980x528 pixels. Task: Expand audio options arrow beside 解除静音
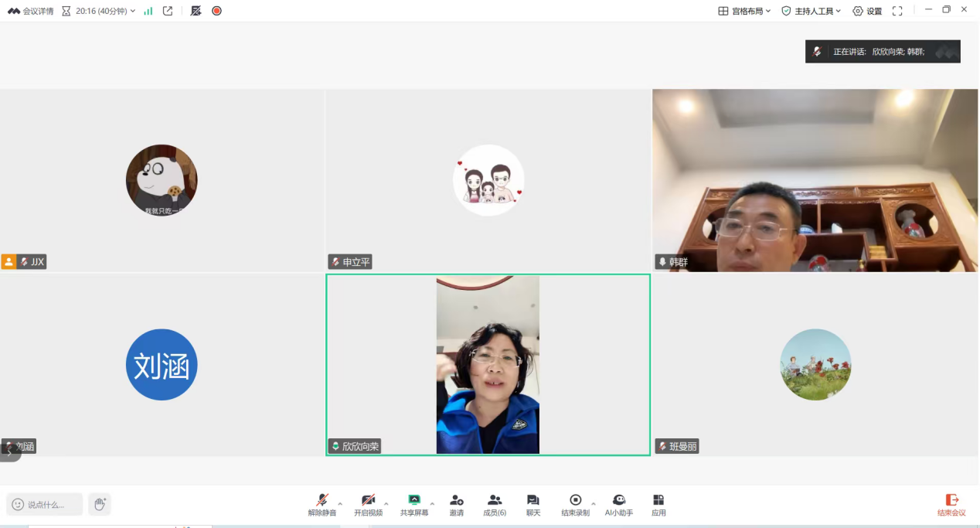[x=340, y=503]
